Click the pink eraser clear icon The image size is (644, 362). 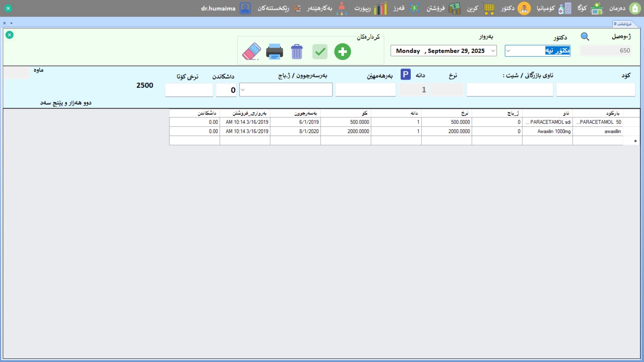coord(251,51)
